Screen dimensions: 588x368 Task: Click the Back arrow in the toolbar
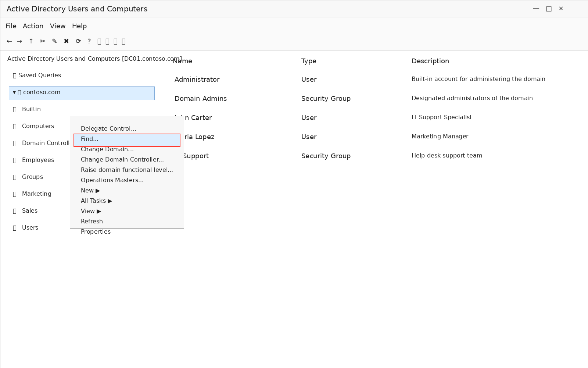click(x=9, y=41)
